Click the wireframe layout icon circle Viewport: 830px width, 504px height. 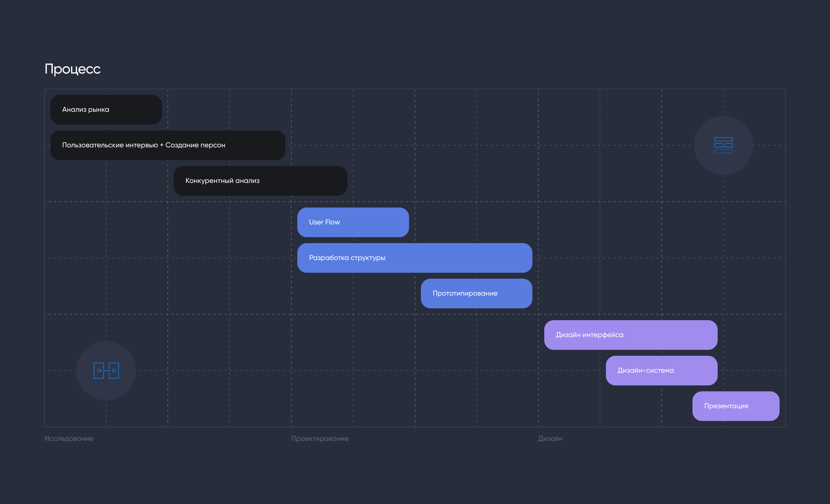(723, 145)
